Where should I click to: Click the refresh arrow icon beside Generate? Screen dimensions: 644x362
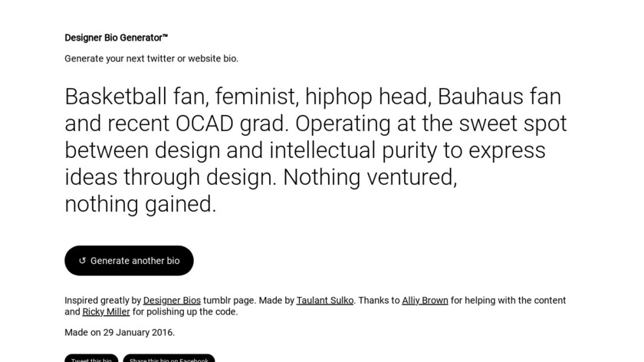tap(83, 261)
